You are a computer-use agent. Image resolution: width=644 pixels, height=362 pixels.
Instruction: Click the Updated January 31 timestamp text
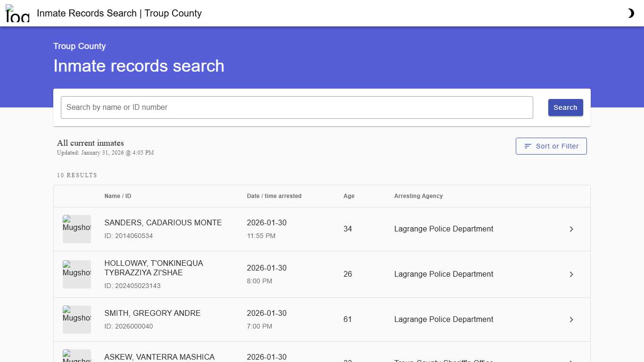[105, 152]
